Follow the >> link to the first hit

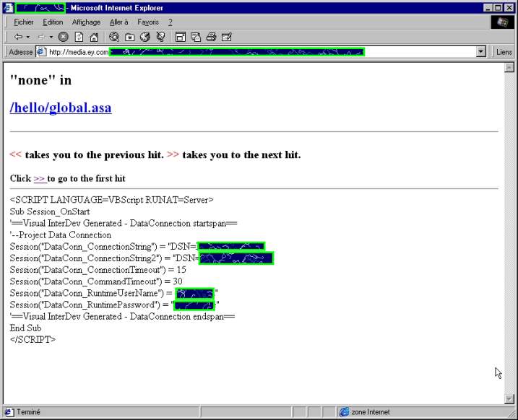pos(40,178)
